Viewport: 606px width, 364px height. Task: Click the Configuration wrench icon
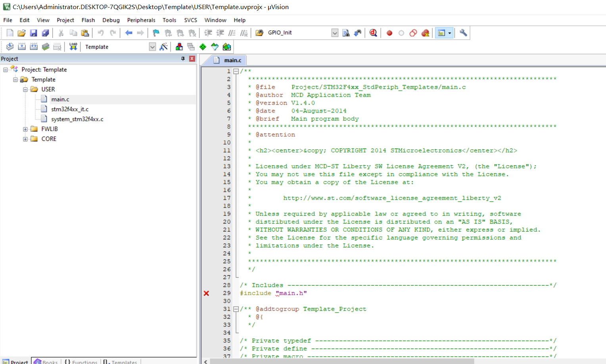463,33
